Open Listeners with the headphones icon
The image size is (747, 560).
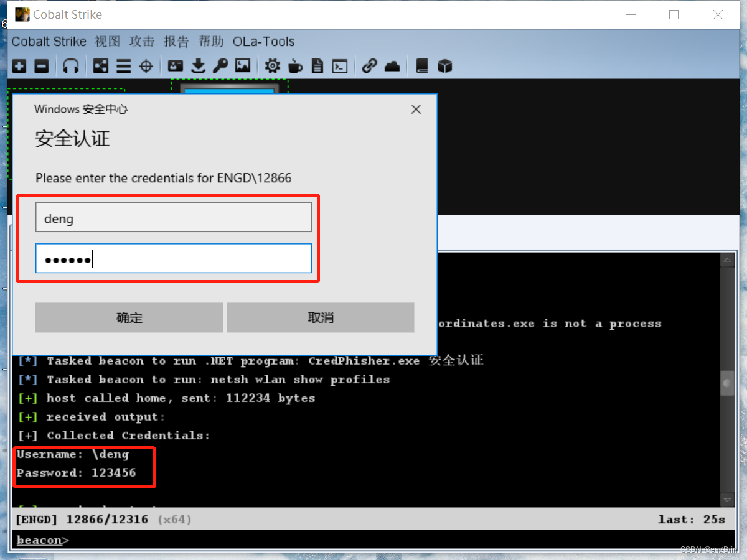[x=71, y=66]
